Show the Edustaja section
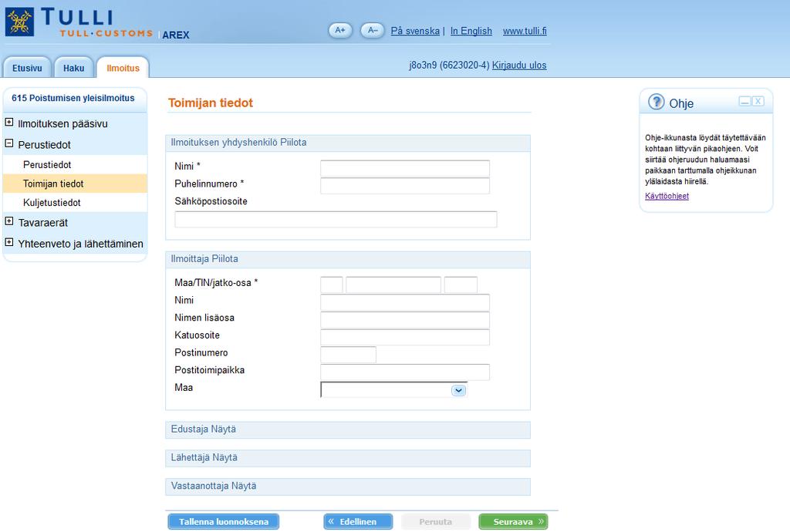This screenshot has width=790, height=532. pyautogui.click(x=223, y=429)
